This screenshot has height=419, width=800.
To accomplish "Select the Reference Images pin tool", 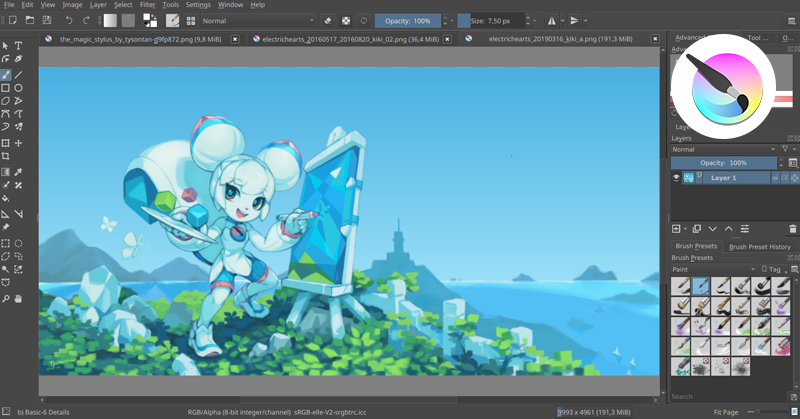I will click(x=6, y=227).
